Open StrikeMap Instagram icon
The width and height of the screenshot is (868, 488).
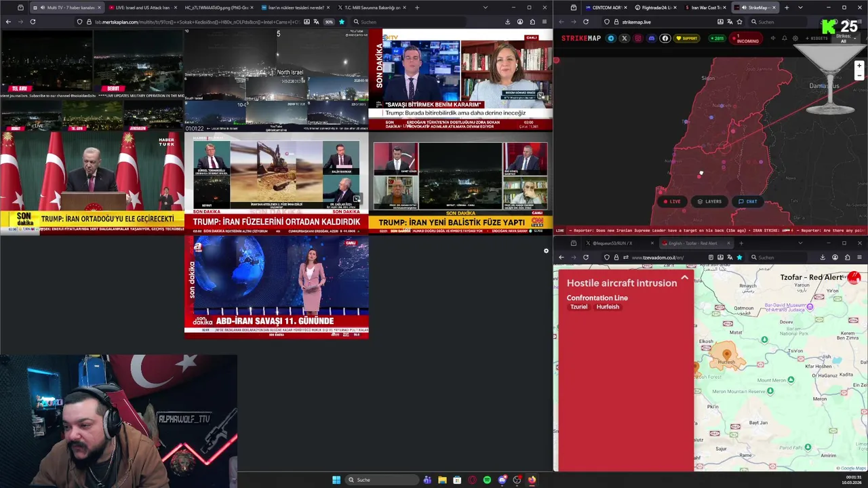638,38
